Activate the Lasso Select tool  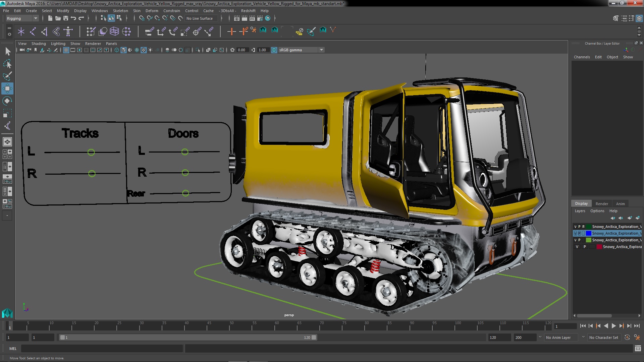pos(7,64)
